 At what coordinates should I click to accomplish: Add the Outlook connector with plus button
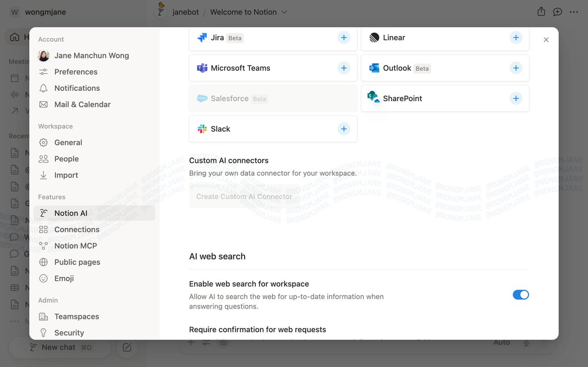click(x=516, y=68)
